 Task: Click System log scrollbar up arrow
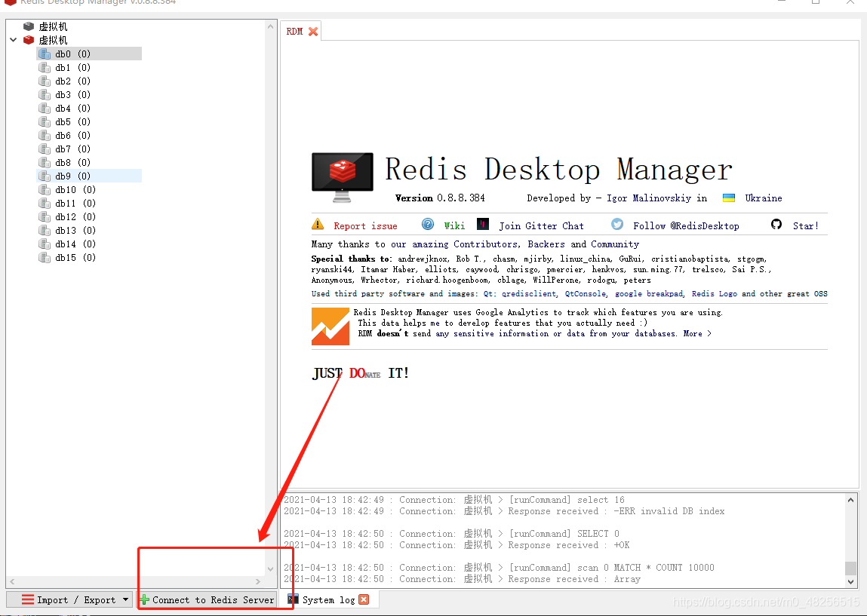[x=850, y=500]
